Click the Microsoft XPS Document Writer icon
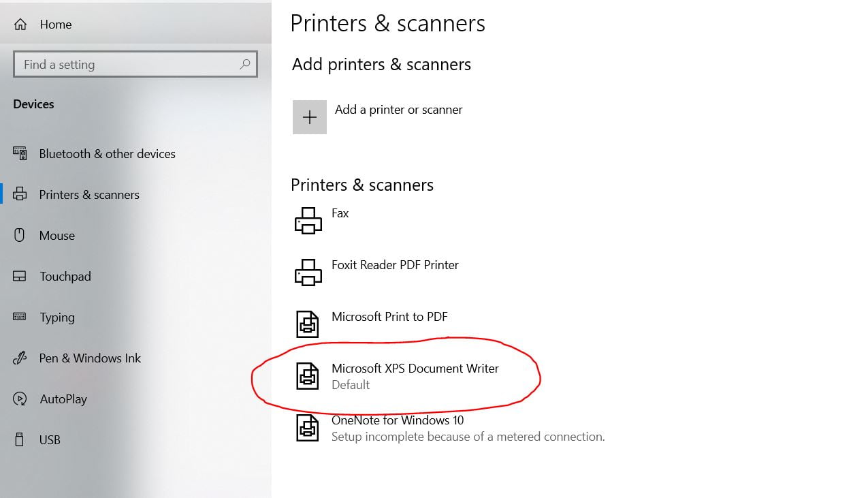The height and width of the screenshot is (498, 868). [x=308, y=376]
